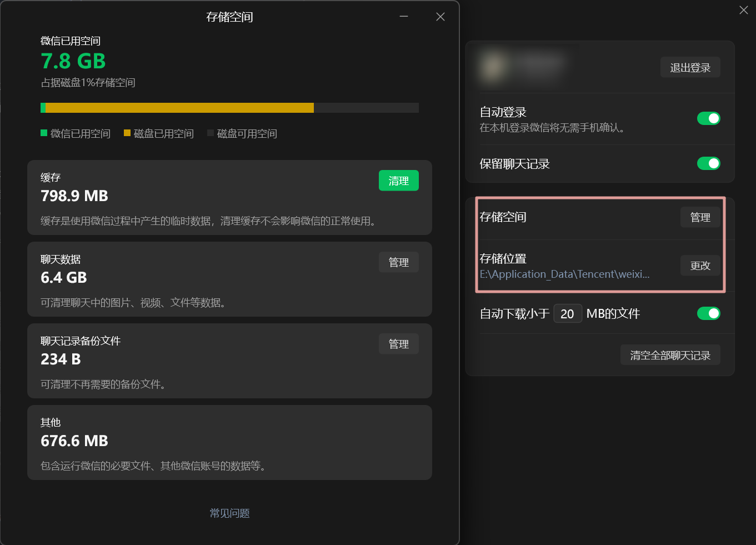The width and height of the screenshot is (756, 545).
Task: Click the disk usage progress bar
Action: [229, 108]
